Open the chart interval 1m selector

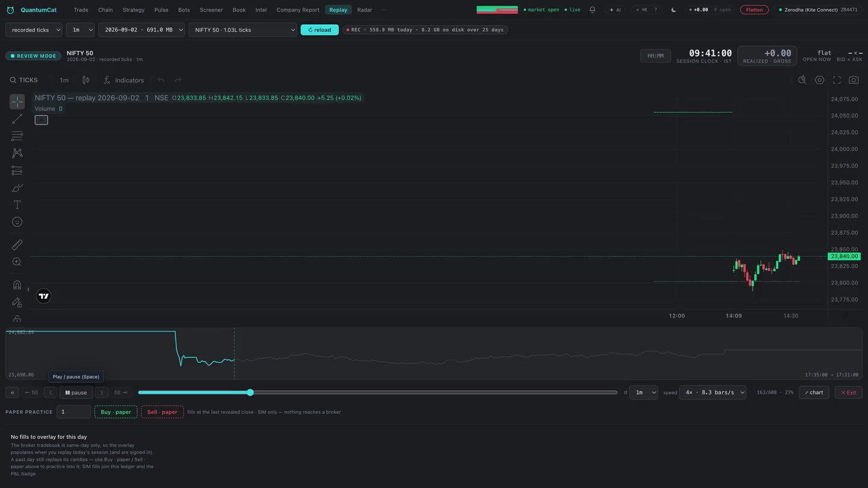pyautogui.click(x=64, y=80)
